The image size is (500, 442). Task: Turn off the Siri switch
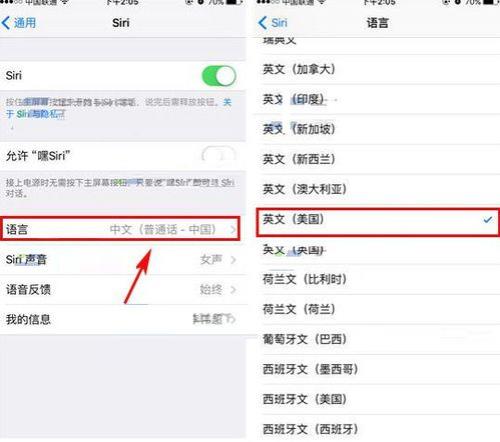pos(219,76)
